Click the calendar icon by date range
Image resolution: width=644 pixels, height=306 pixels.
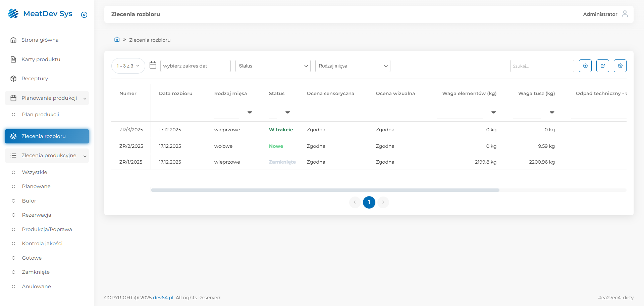[x=153, y=65]
